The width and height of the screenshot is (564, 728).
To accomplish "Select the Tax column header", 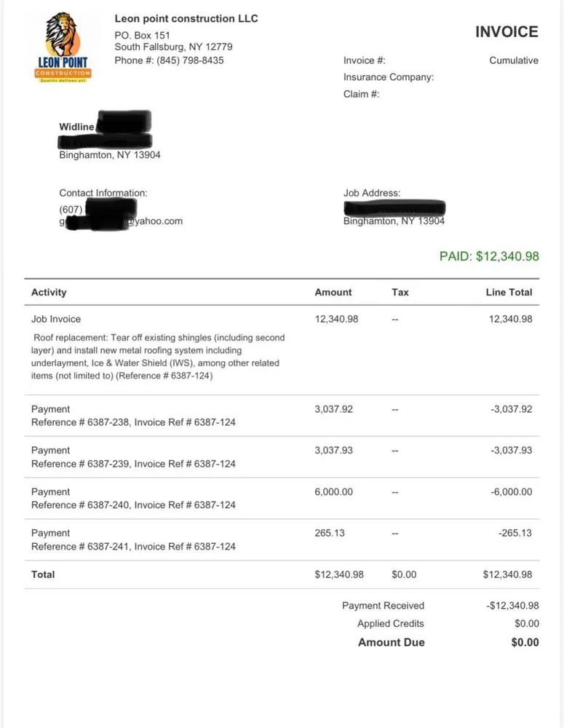I will [x=400, y=292].
